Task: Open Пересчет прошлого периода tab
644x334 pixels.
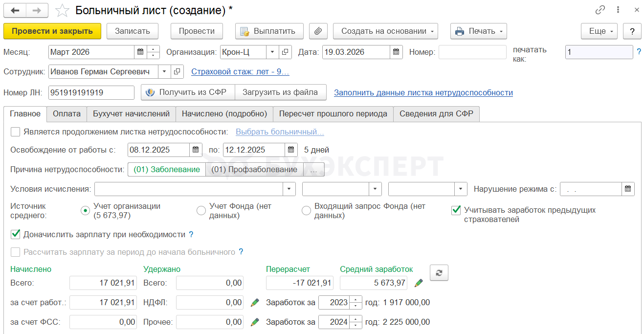Action: click(333, 113)
